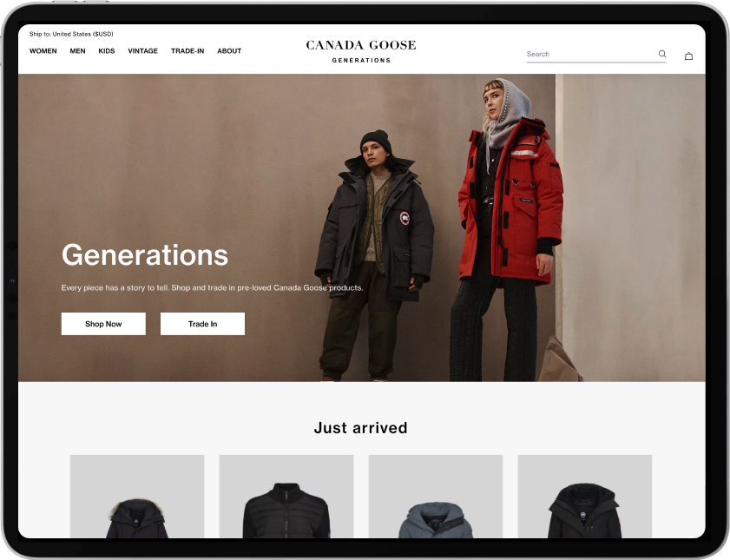This screenshot has height=560, width=730.
Task: Select KIDS in the navigation
Action: pos(107,50)
